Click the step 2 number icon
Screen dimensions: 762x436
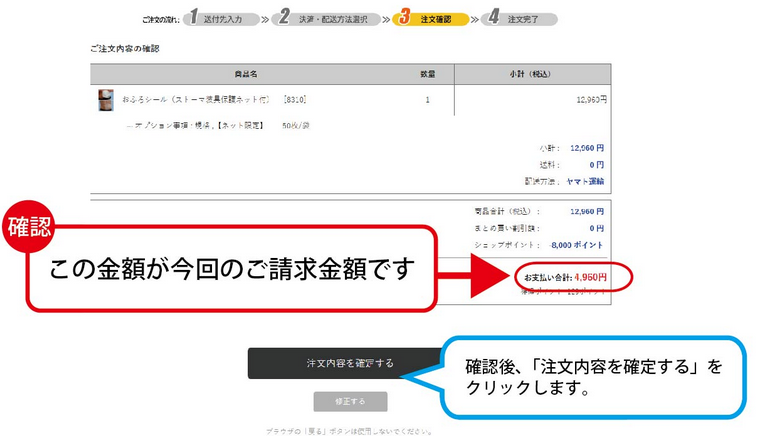click(285, 17)
